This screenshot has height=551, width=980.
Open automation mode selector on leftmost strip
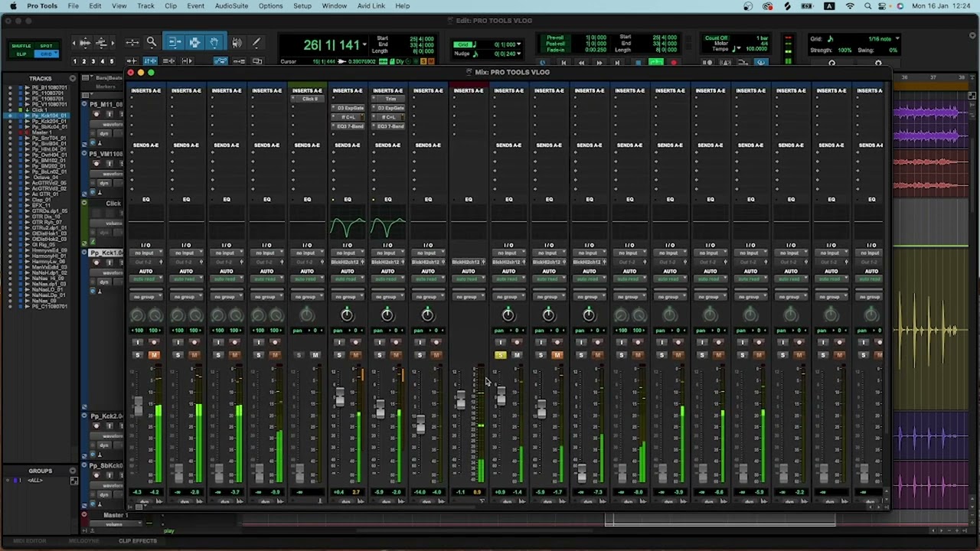point(145,279)
